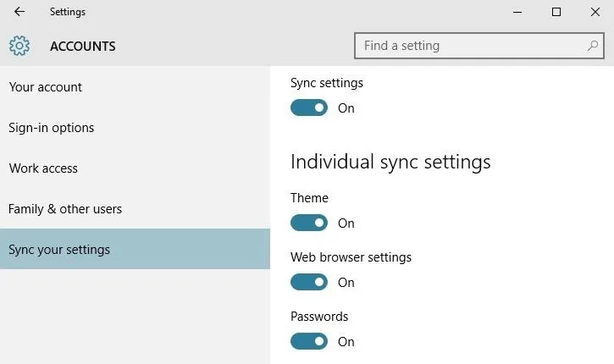
Task: Turn off the Sync settings toggle
Action: (x=309, y=108)
